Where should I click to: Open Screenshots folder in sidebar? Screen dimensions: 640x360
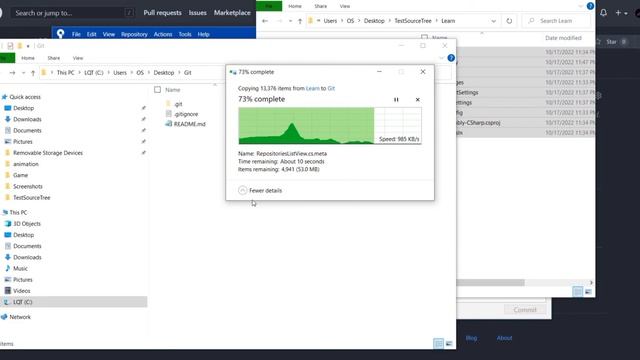(27, 187)
